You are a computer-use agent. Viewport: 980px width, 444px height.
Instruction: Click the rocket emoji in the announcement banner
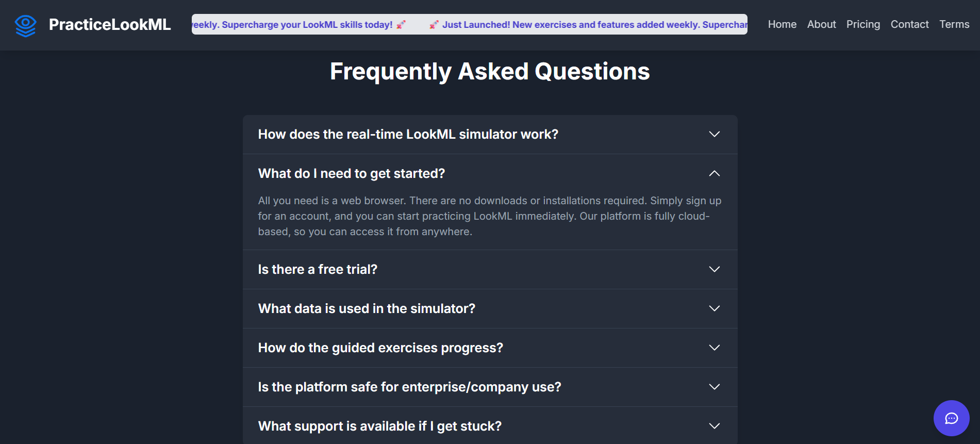pos(434,24)
